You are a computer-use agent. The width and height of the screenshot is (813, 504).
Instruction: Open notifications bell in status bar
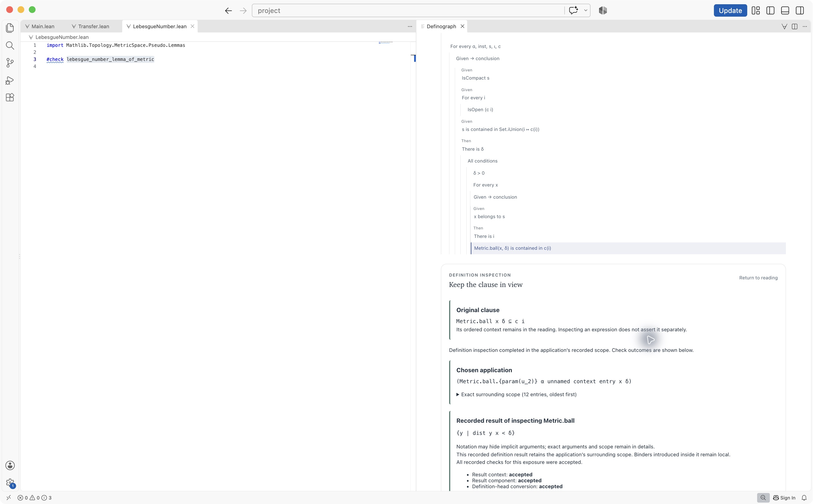pyautogui.click(x=804, y=498)
